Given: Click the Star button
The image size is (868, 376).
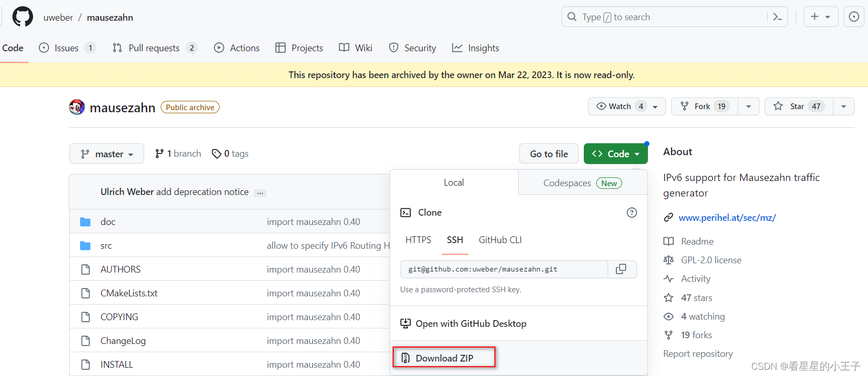Looking at the screenshot, I should [799, 107].
